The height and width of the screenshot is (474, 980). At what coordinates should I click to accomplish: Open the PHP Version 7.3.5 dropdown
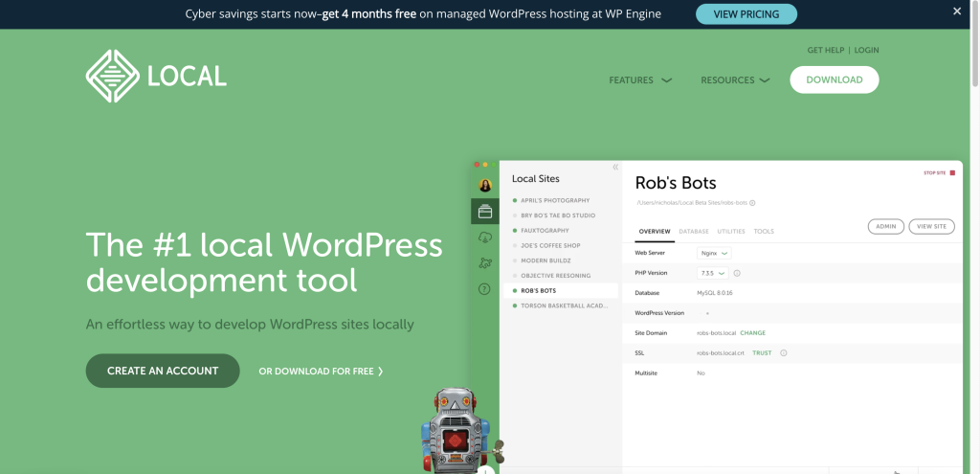(x=712, y=273)
